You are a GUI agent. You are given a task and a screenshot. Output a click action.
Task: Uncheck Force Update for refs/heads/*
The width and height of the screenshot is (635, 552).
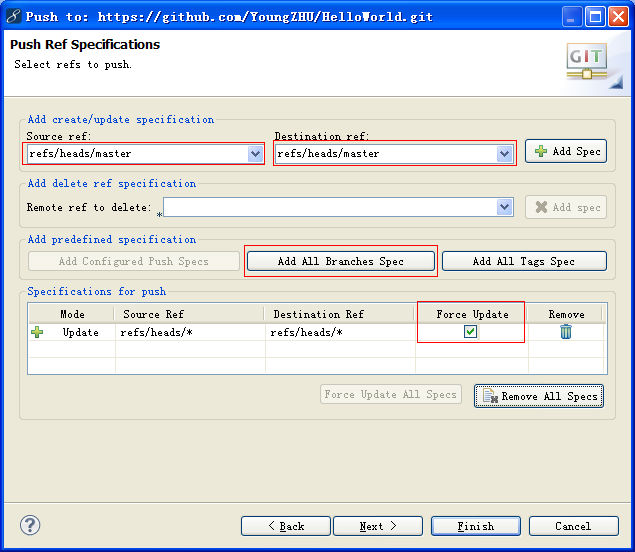coord(470,332)
